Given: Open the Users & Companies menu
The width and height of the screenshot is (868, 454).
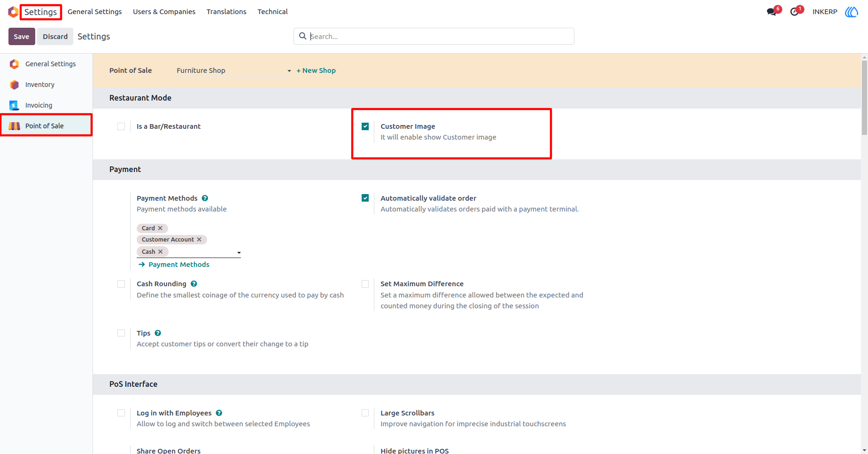Looking at the screenshot, I should pos(164,12).
